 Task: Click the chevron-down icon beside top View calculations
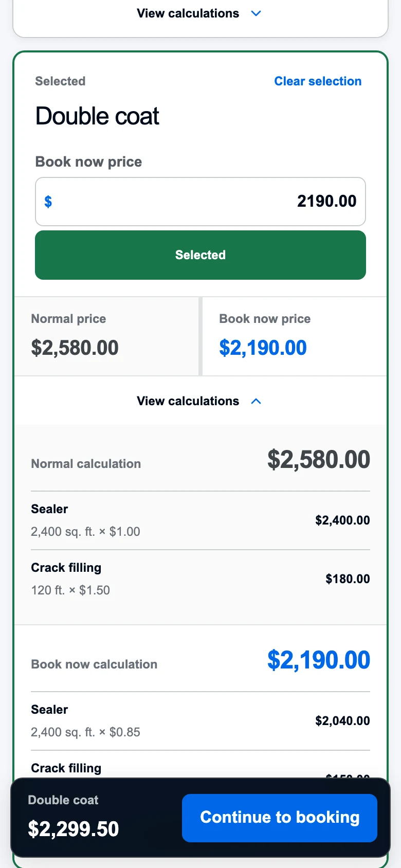click(x=256, y=13)
